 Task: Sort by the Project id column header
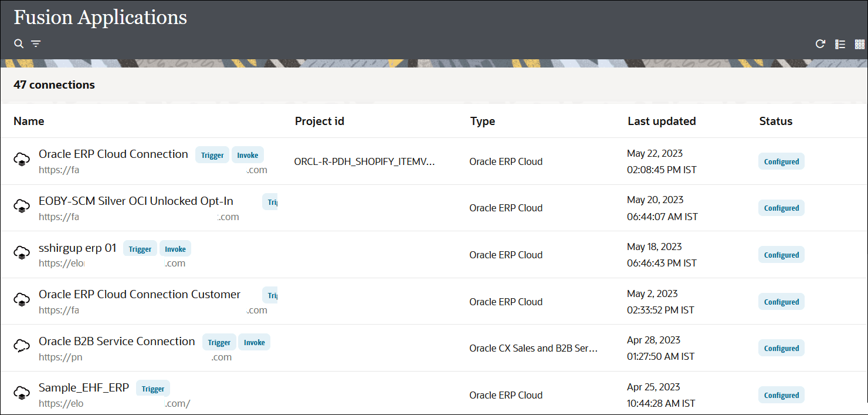tap(320, 121)
